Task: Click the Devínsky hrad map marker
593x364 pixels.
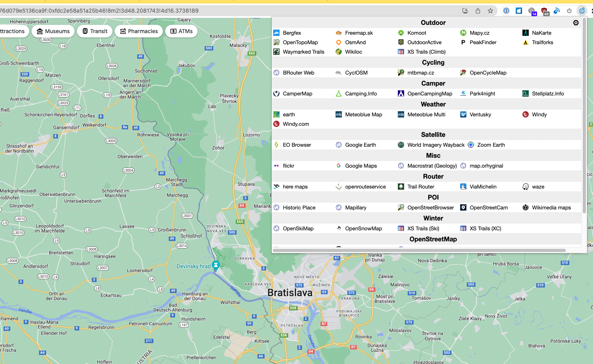Action: [x=216, y=265]
